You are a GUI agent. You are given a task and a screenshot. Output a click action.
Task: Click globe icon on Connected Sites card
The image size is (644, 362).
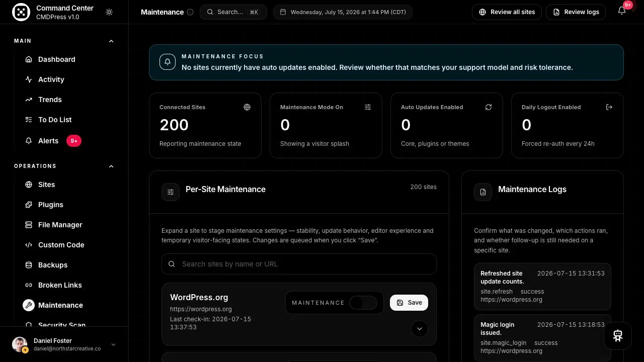(247, 107)
